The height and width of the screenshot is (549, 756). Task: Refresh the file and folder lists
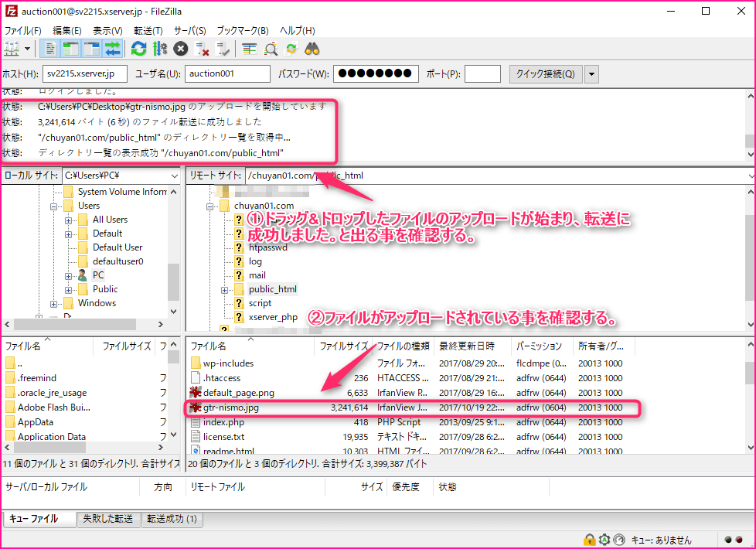[x=139, y=49]
